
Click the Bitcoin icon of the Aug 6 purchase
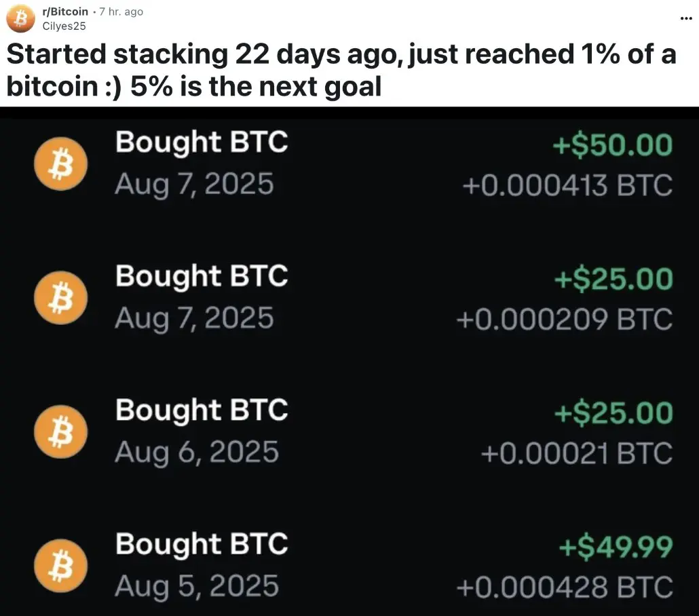click(x=60, y=431)
